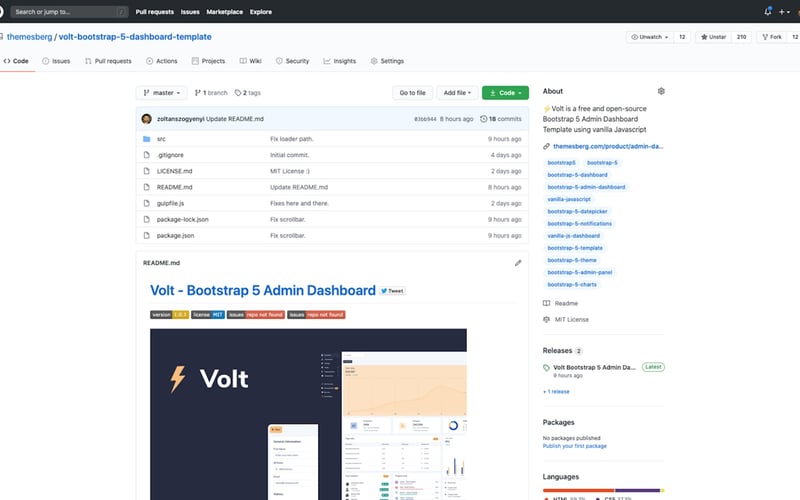This screenshot has height=500, width=800.
Task: Click the LICENSE.md file icon
Action: (146, 171)
